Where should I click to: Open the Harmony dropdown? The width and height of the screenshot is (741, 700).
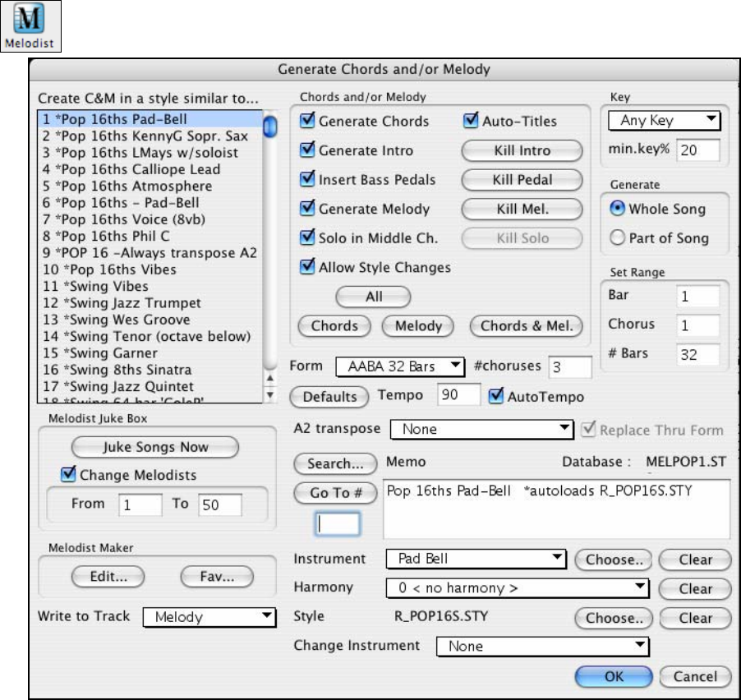point(518,588)
